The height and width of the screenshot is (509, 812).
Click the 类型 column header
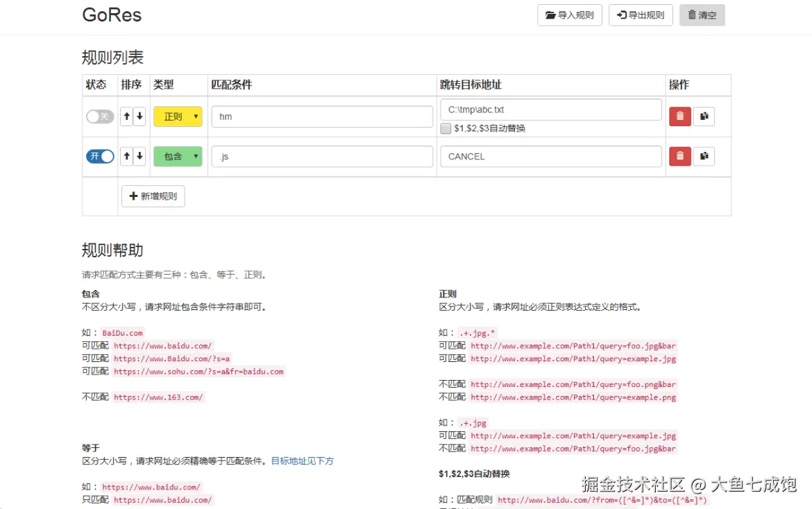(164, 85)
